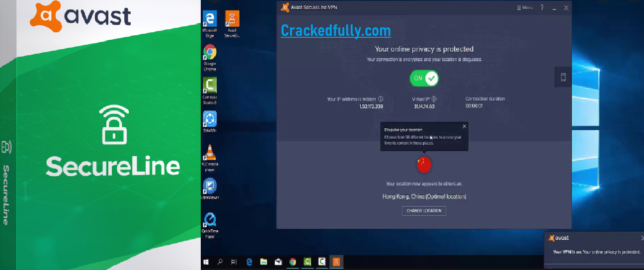Viewport: 644px width, 270px height.
Task: Open File Explorer from the taskbar
Action: pyautogui.click(x=264, y=262)
